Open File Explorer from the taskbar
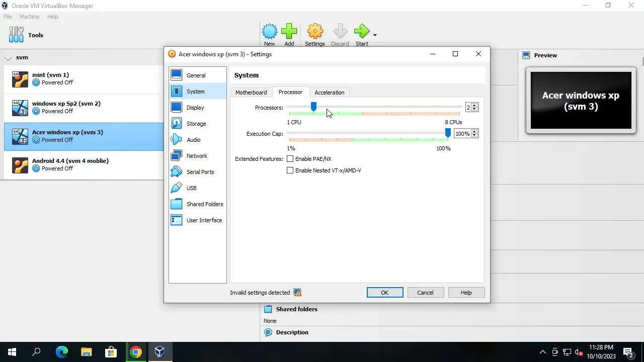644x362 pixels. point(86,352)
